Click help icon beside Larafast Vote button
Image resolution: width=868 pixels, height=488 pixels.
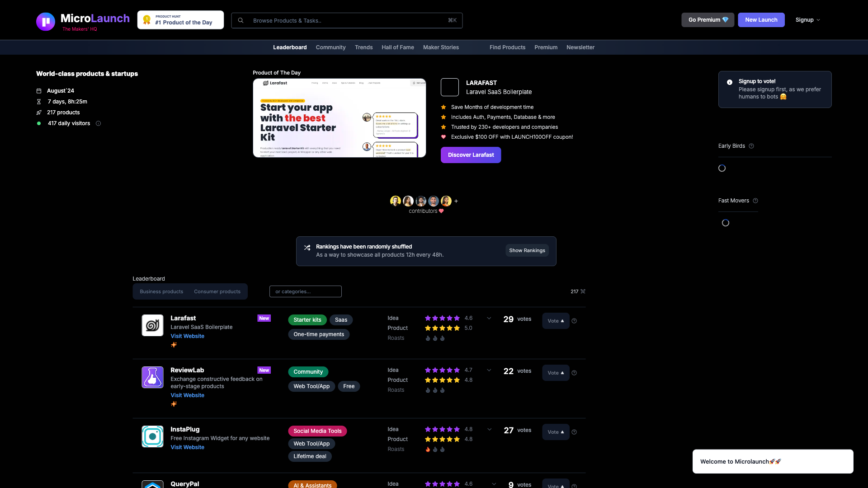tap(574, 321)
